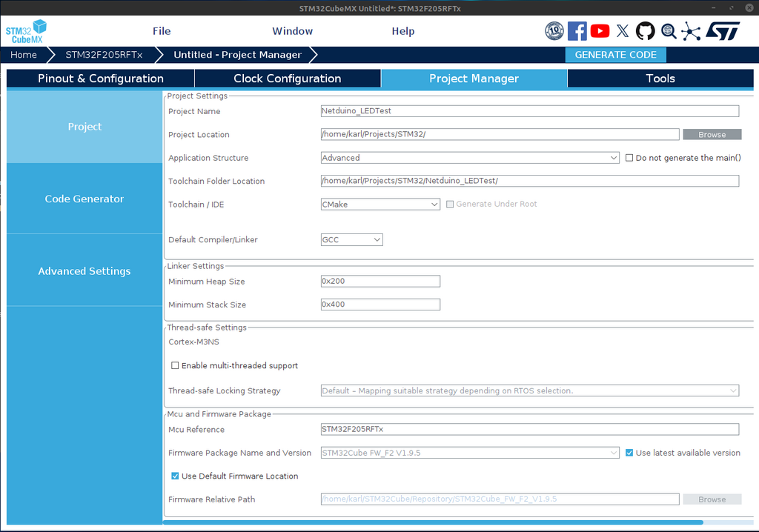Open the Code Generator section
Viewport: 759px width, 532px height.
pyautogui.click(x=84, y=199)
